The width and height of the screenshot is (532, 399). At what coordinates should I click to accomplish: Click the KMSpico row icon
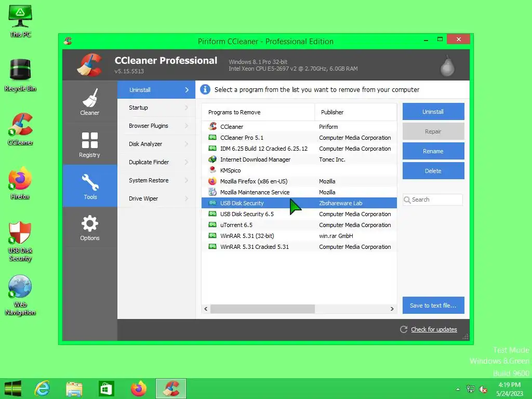tap(212, 170)
